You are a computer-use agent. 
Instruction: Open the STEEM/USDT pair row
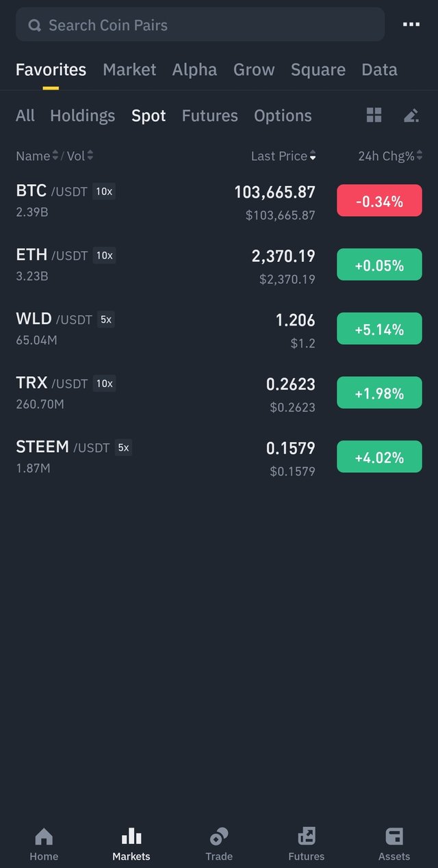click(x=219, y=457)
